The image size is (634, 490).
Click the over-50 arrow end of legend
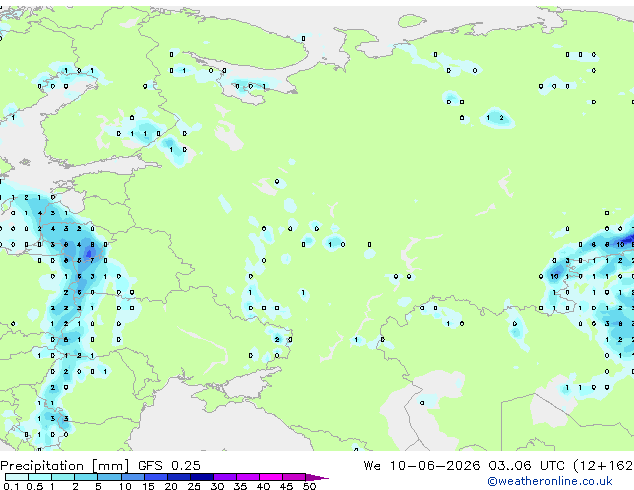point(317,477)
